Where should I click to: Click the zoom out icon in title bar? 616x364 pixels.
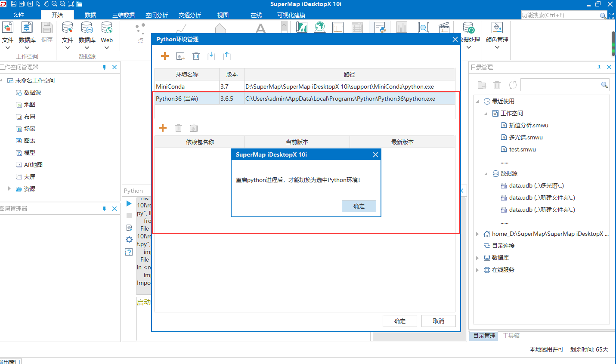click(62, 4)
